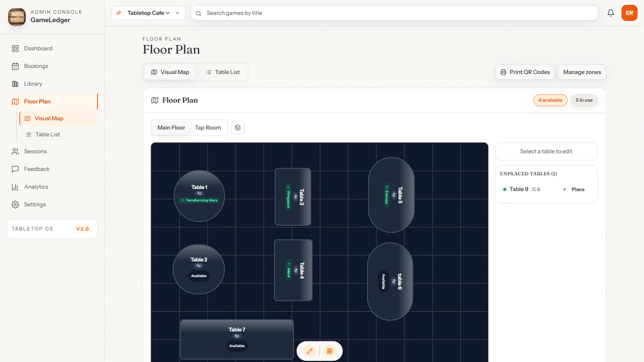
Task: Click the Floor Plan map icon in sidebar
Action: [x=15, y=101]
